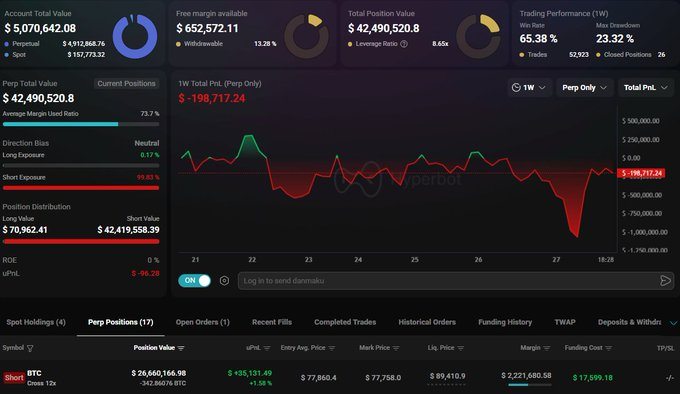
Task: Open the TWAP tab
Action: (565, 322)
